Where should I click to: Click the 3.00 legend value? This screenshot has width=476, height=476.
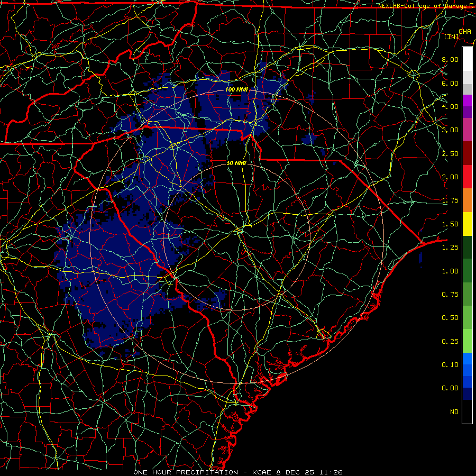click(x=450, y=130)
